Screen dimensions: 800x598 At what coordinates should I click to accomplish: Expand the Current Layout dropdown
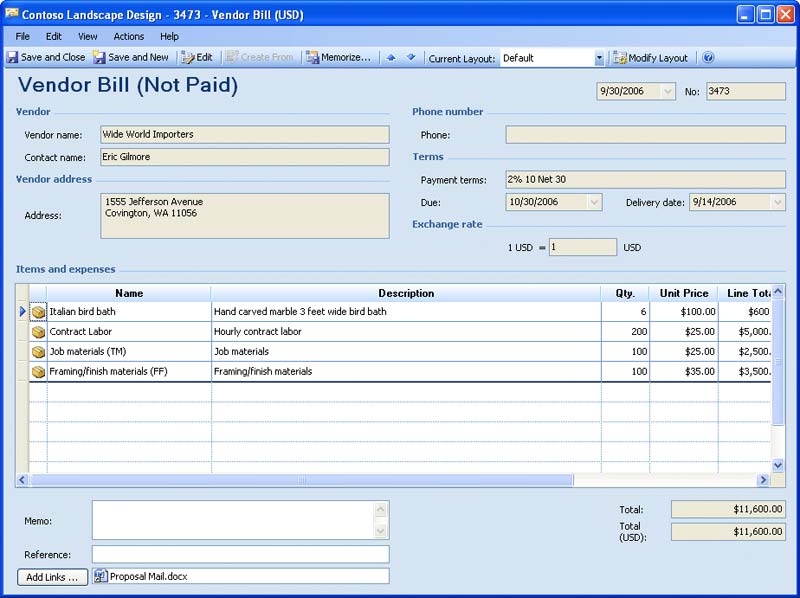point(599,59)
